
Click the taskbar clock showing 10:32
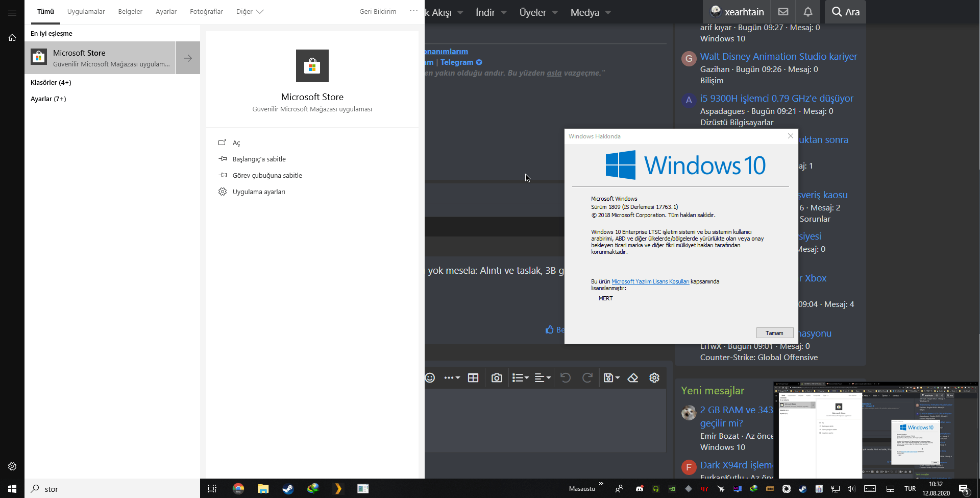tap(936, 489)
